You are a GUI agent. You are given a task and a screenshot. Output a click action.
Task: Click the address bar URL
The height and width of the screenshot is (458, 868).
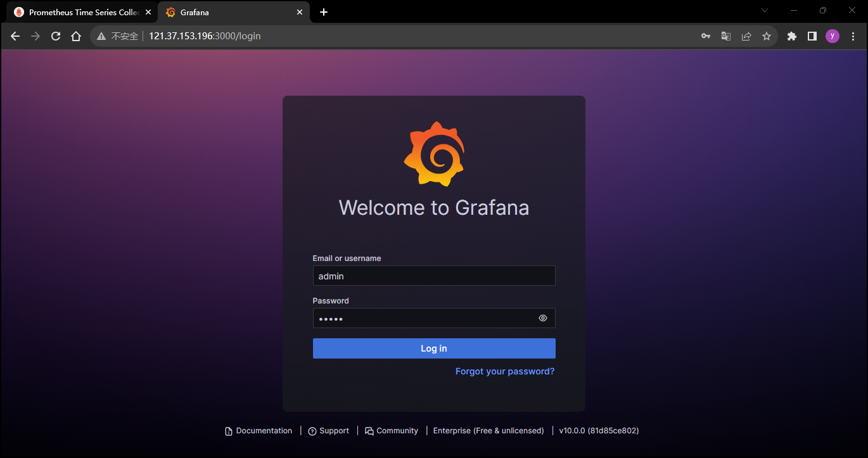[205, 36]
